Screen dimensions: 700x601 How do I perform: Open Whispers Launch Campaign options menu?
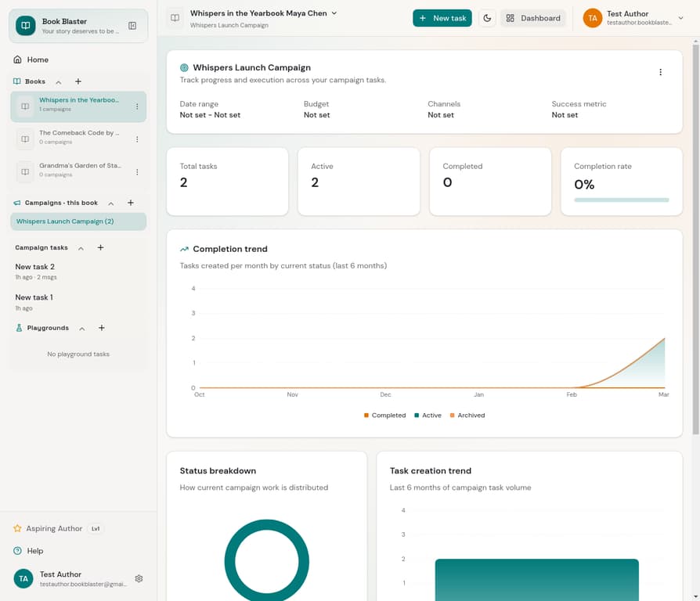[660, 72]
